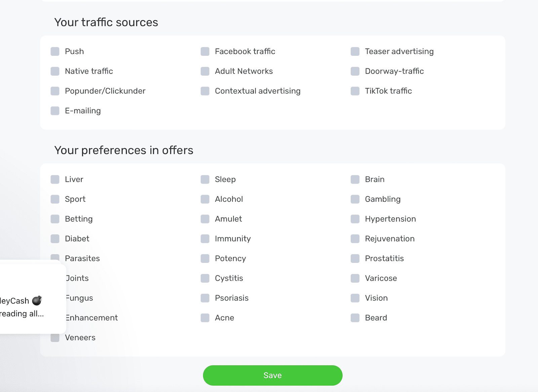Tick the Contextual advertising checkbox

pos(205,91)
